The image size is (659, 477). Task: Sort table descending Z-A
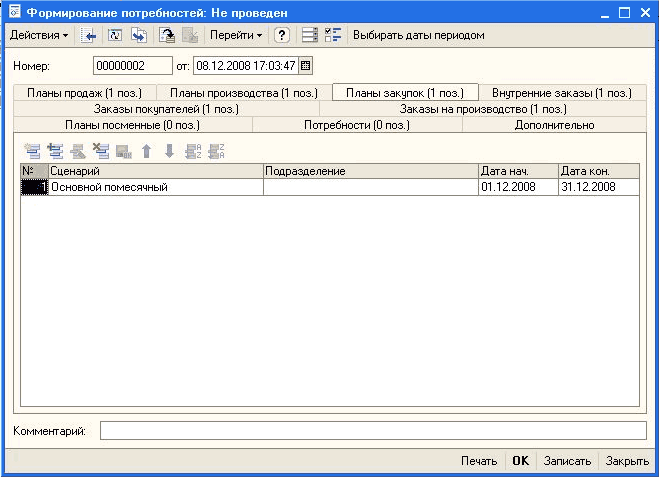tap(216, 151)
